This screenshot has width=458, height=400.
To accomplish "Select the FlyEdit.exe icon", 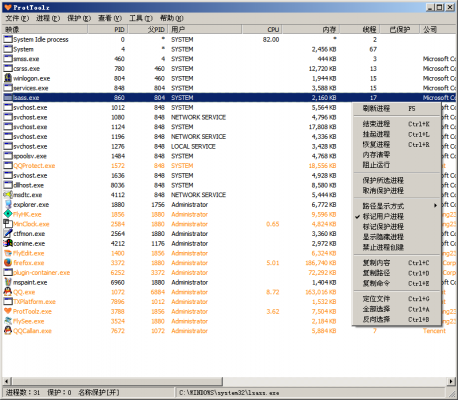I will [8, 253].
